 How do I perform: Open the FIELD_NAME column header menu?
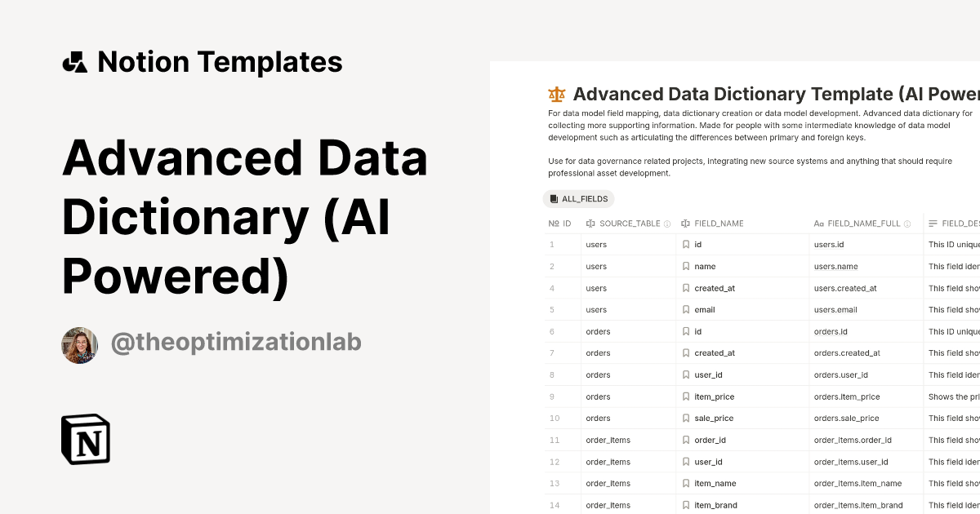click(x=719, y=223)
